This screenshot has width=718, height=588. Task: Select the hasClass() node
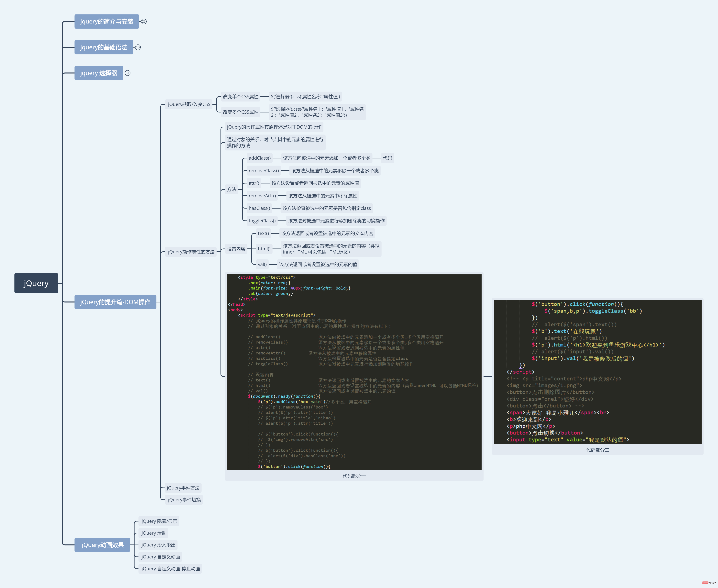click(x=259, y=208)
